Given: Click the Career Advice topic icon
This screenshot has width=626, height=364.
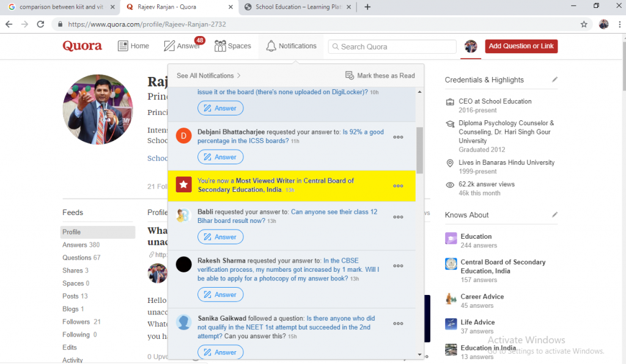Looking at the screenshot, I should 451,298.
